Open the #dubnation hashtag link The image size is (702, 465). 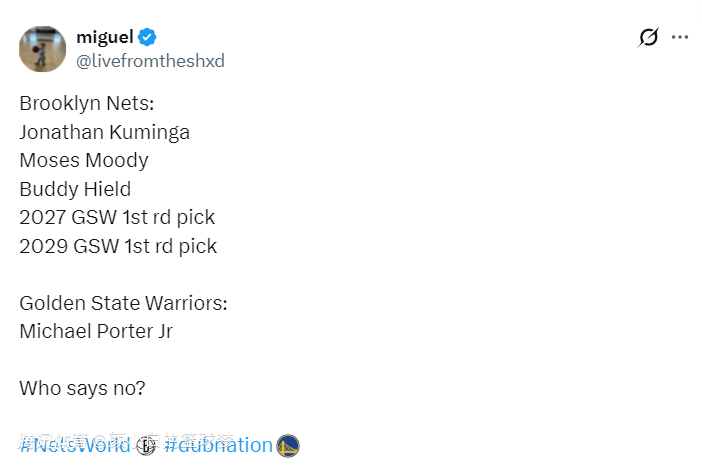coord(218,446)
